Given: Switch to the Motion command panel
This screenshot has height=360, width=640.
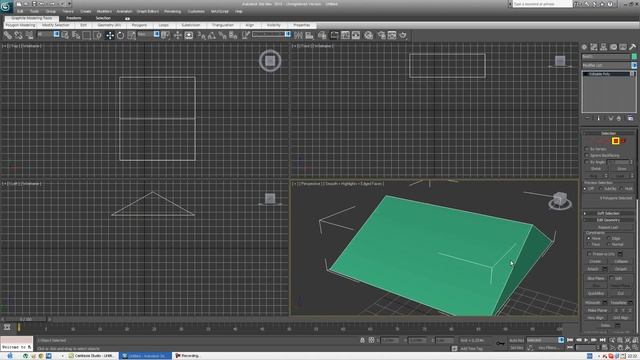Looking at the screenshot, I should coord(613,47).
